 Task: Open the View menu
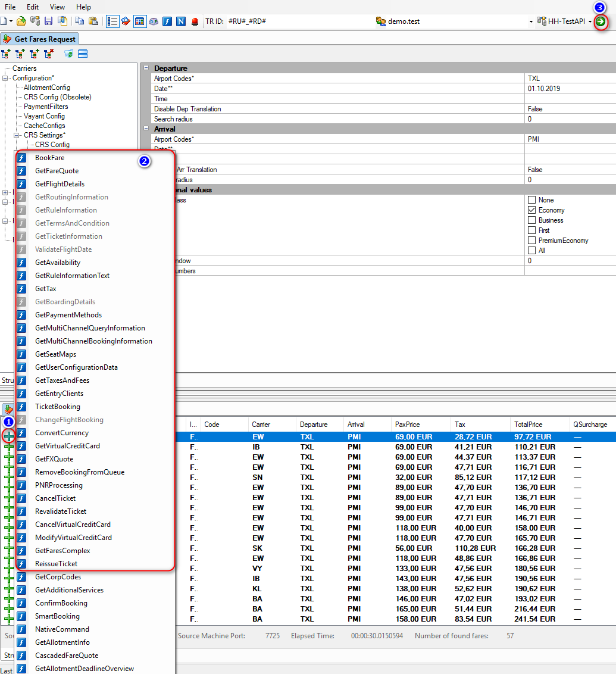tap(57, 7)
